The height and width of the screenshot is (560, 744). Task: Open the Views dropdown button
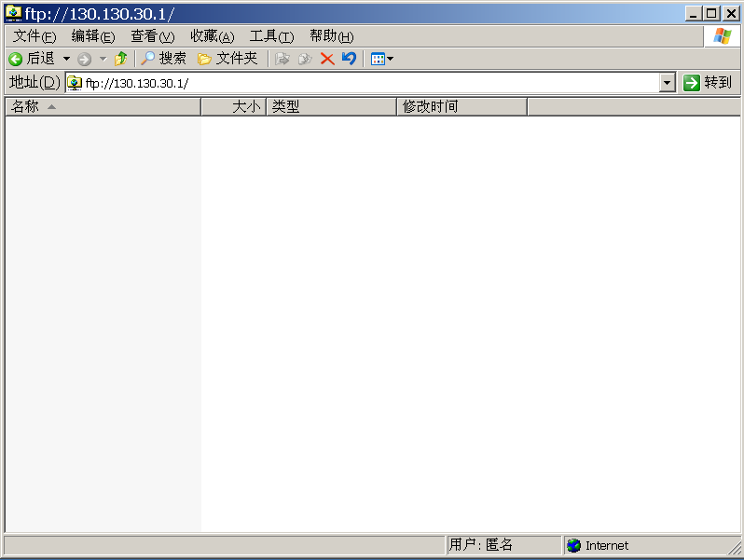382,59
